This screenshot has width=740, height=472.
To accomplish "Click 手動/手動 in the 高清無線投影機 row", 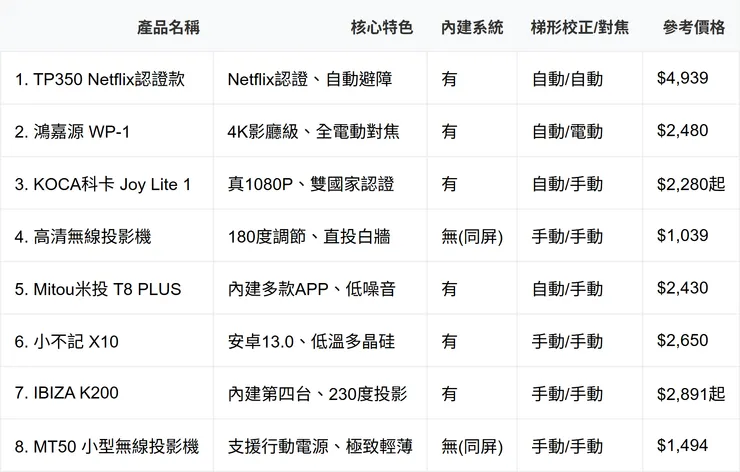I will (567, 236).
